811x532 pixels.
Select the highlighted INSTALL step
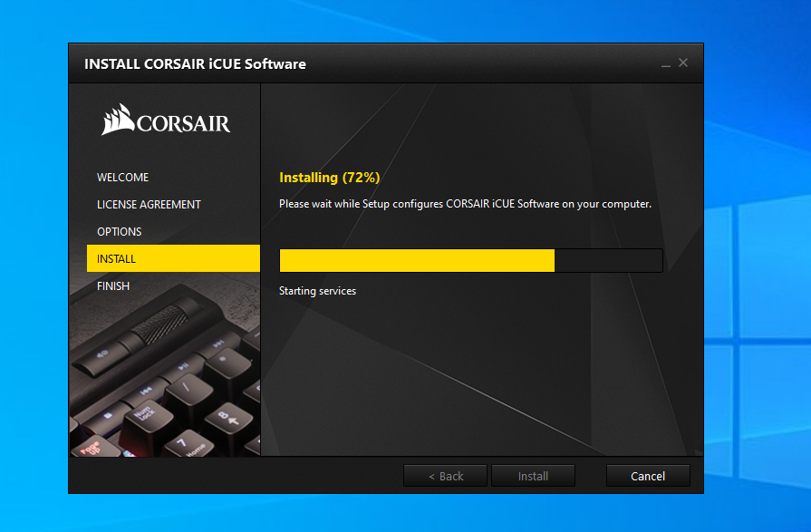point(173,258)
